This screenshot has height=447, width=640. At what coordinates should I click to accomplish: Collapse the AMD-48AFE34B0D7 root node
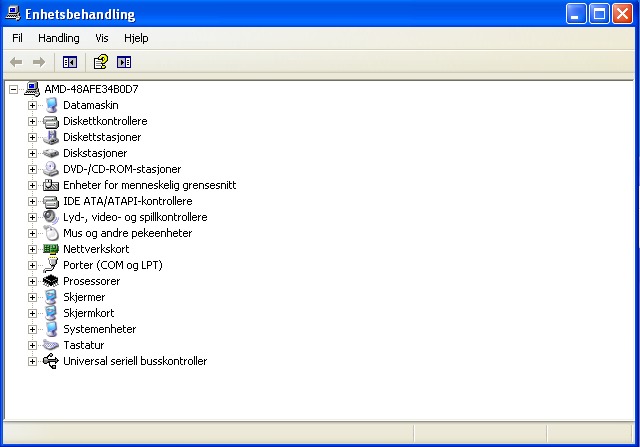pos(13,89)
